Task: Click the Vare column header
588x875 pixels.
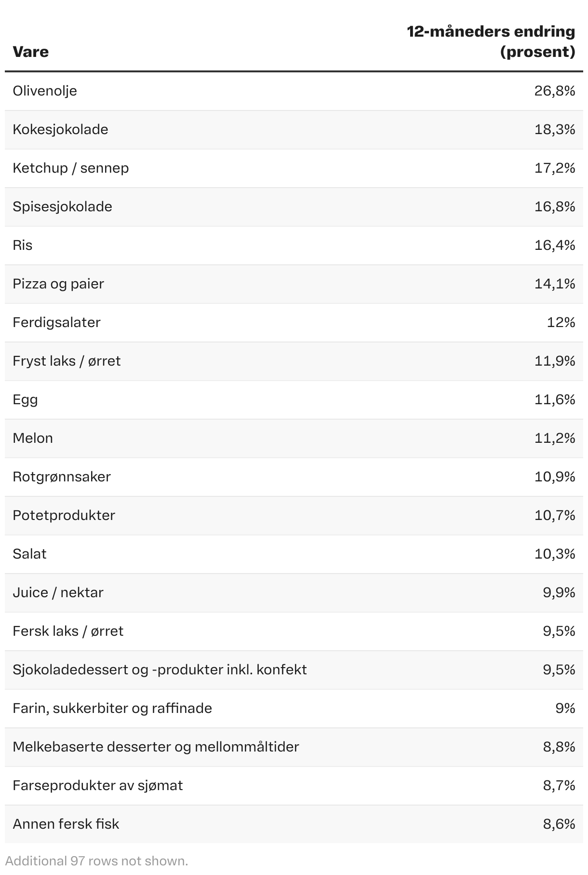Action: click(31, 52)
